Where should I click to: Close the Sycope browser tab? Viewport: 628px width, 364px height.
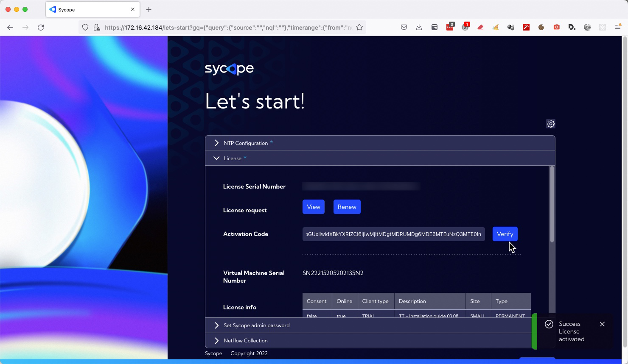pyautogui.click(x=133, y=9)
